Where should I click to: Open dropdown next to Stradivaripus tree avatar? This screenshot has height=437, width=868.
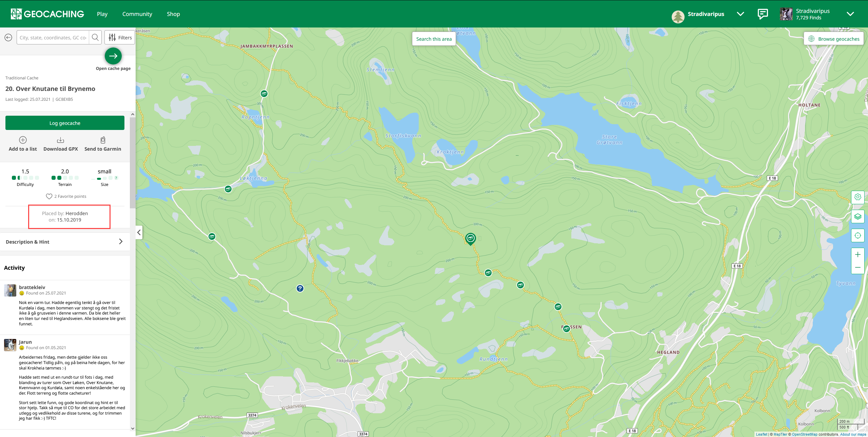tap(741, 14)
